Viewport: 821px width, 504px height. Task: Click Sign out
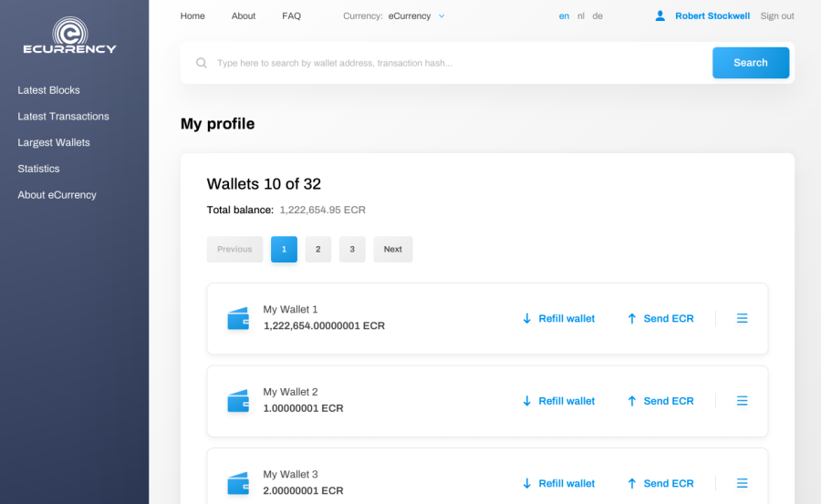[777, 16]
